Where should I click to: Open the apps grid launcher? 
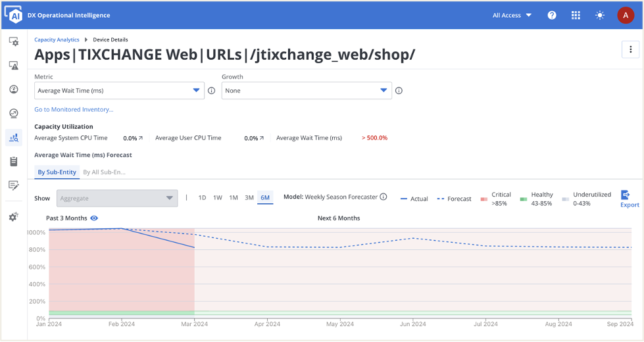tap(576, 15)
